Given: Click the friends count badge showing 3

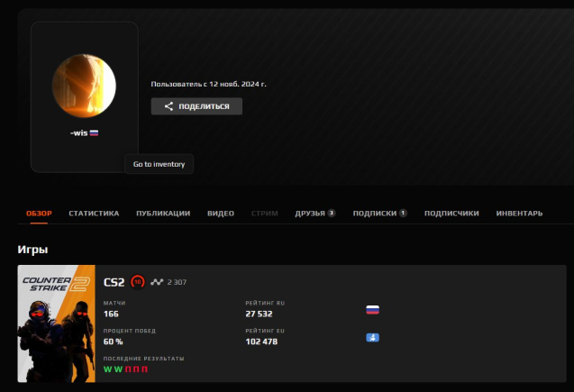Looking at the screenshot, I should coord(332,214).
